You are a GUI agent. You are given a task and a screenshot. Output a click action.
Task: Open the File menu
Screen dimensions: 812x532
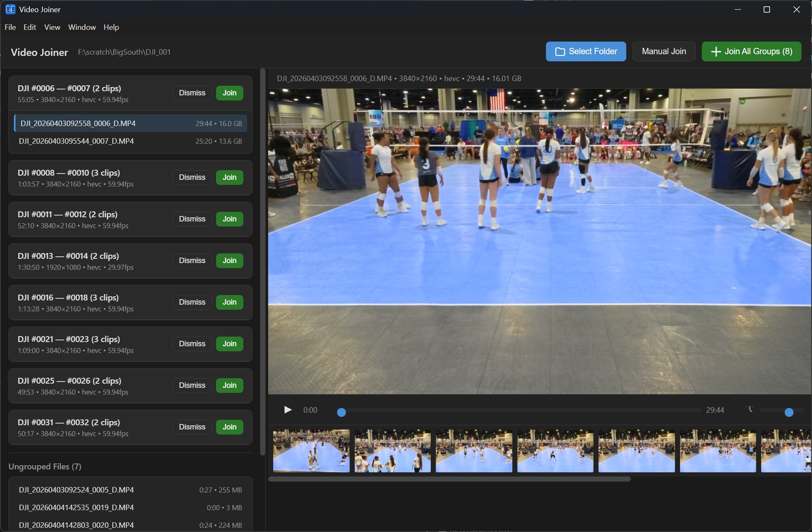[10, 27]
